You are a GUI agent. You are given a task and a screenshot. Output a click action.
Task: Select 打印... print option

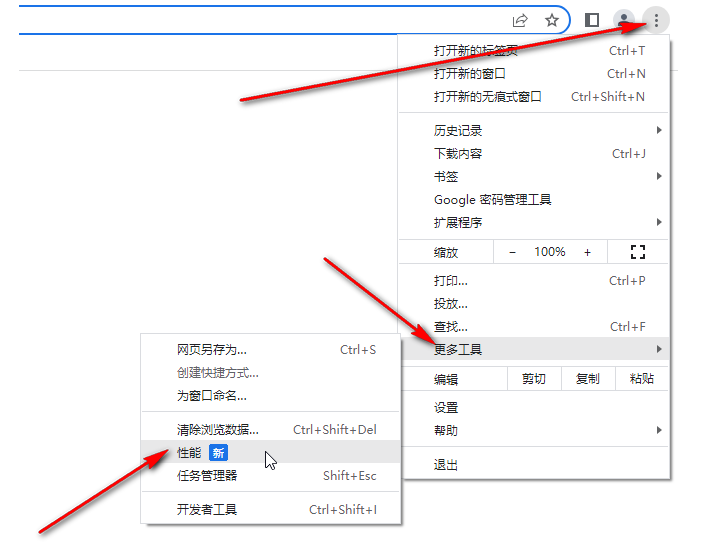click(534, 281)
